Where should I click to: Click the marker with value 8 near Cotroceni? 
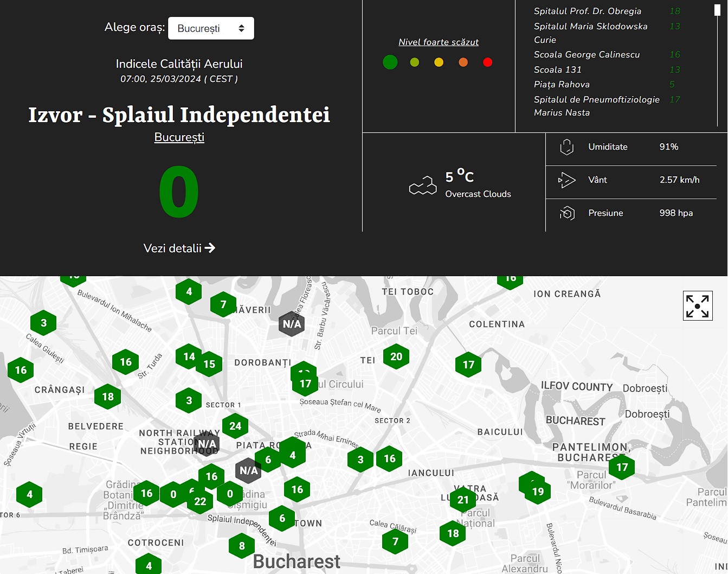242,546
